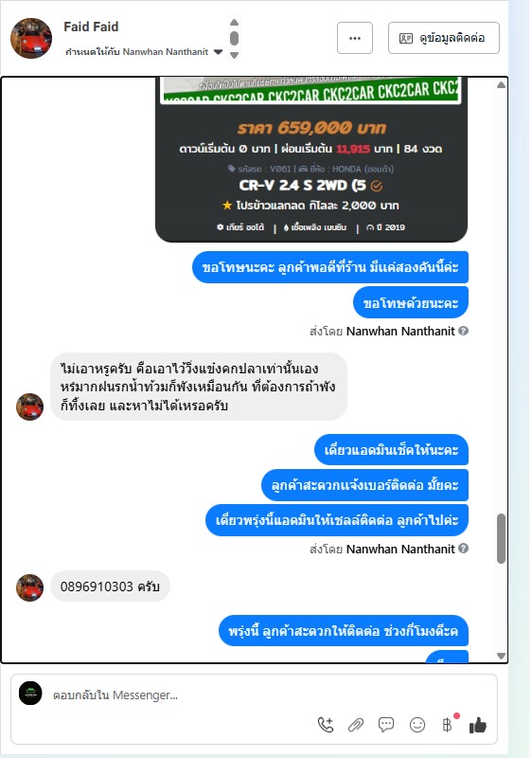
Task: Open Faid Faid profile name
Action: tap(91, 27)
